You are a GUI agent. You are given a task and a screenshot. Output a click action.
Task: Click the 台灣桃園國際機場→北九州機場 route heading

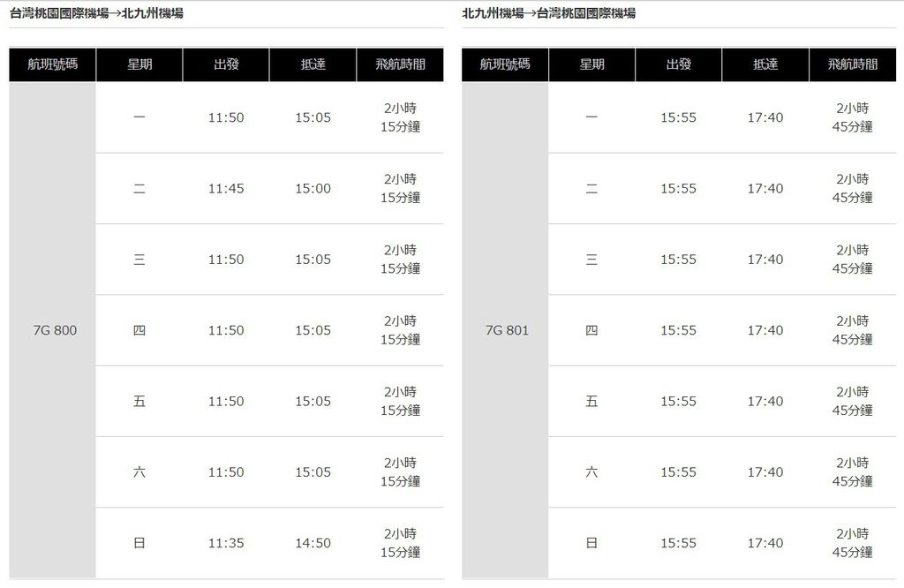(96, 12)
